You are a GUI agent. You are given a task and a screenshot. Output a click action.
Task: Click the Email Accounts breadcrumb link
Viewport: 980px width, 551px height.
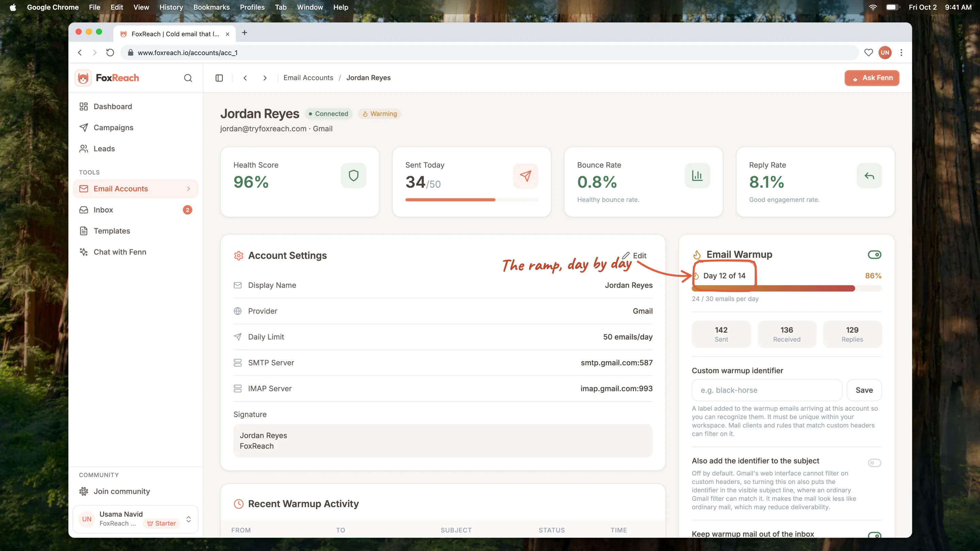[308, 78]
